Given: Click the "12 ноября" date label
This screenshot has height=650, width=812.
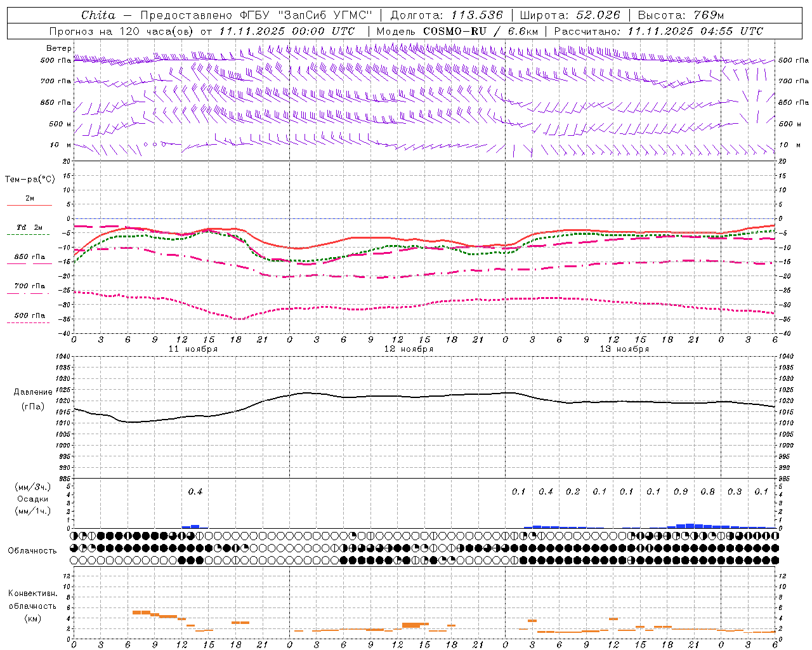Looking at the screenshot, I should click(x=409, y=349).
